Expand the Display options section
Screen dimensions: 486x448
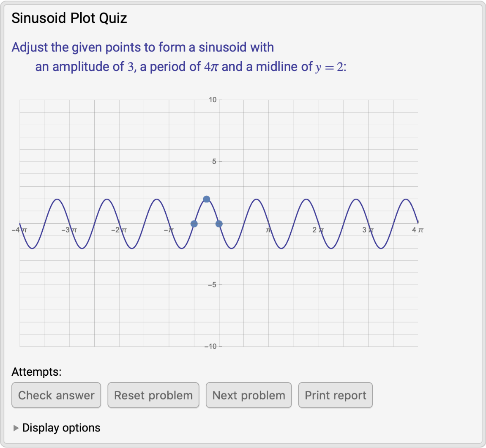[x=57, y=428]
